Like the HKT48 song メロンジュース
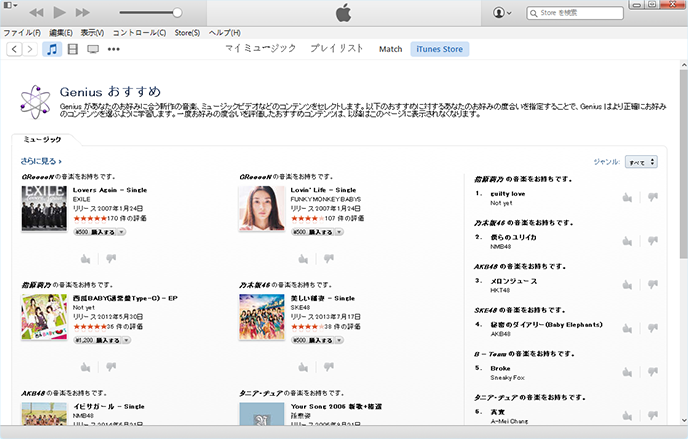Viewport: 688px width, 439px height. click(627, 285)
